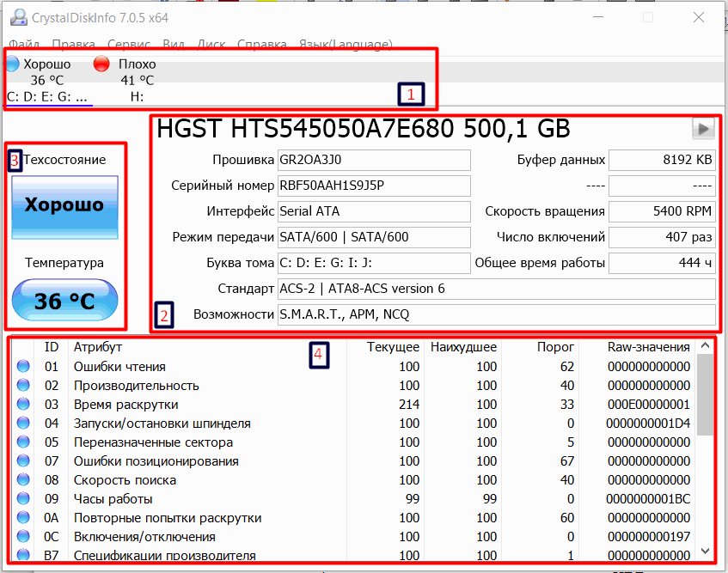This screenshot has height=573, width=728.
Task: Switch to the 'C: D: E: G: ...' disk
Action: pos(47,97)
